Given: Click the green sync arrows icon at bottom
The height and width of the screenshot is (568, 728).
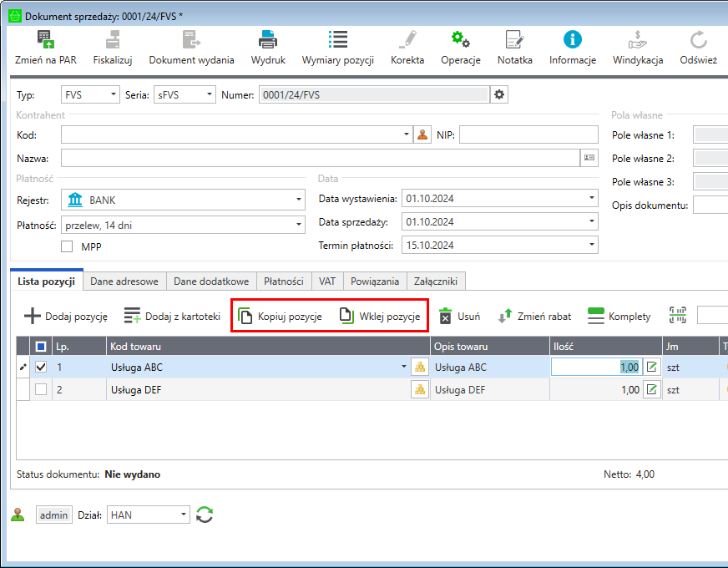Looking at the screenshot, I should coord(205,515).
